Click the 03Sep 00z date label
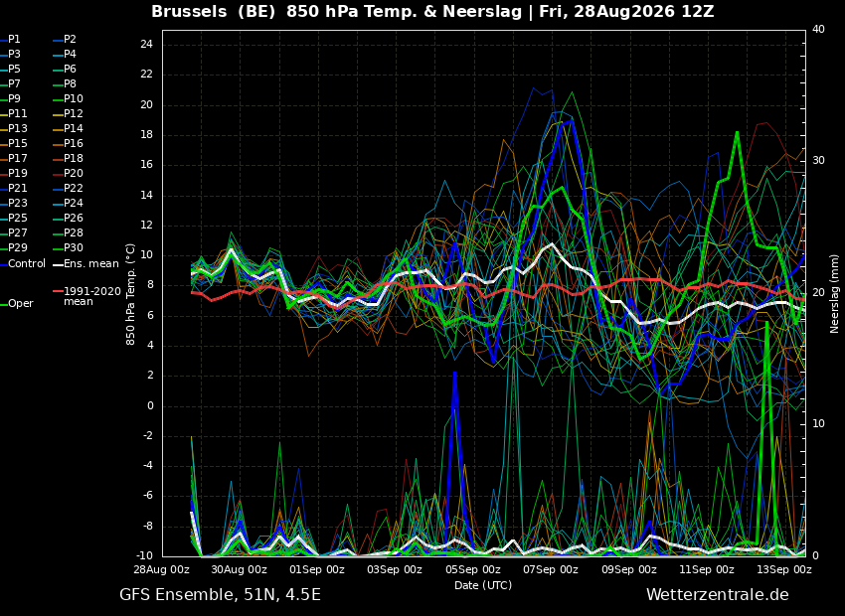 click(396, 569)
